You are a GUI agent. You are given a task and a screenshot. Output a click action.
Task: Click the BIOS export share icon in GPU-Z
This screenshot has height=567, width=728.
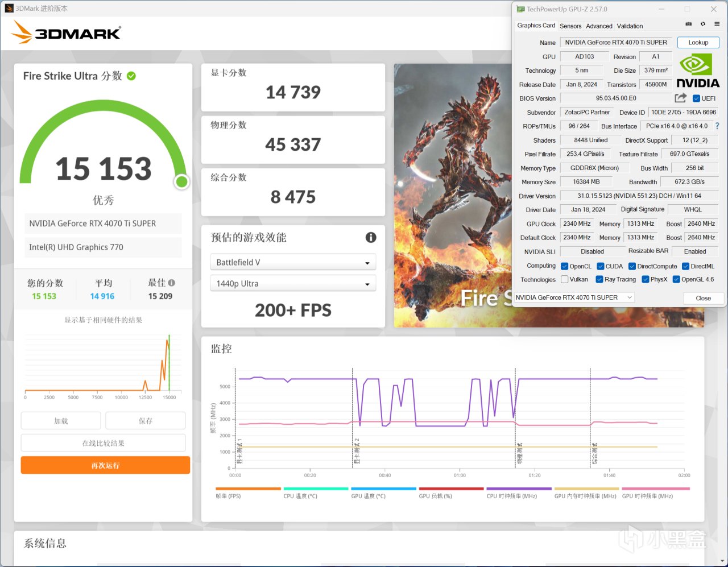680,98
